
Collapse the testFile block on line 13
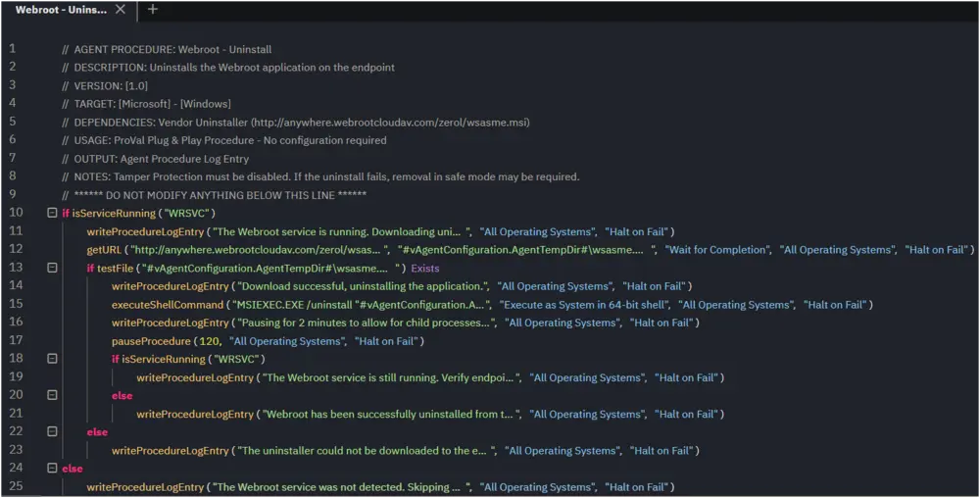click(53, 268)
